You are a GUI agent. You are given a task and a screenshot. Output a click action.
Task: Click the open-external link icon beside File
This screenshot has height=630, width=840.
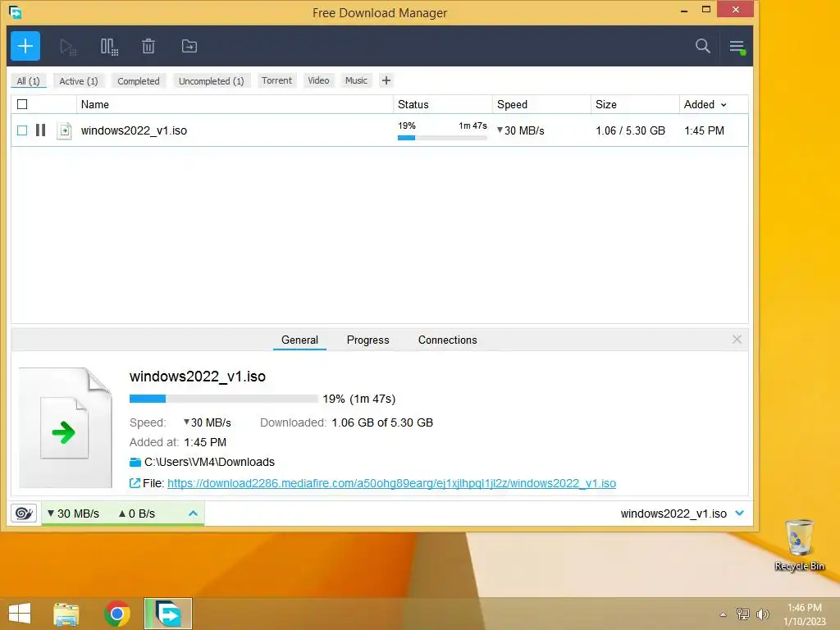point(135,483)
